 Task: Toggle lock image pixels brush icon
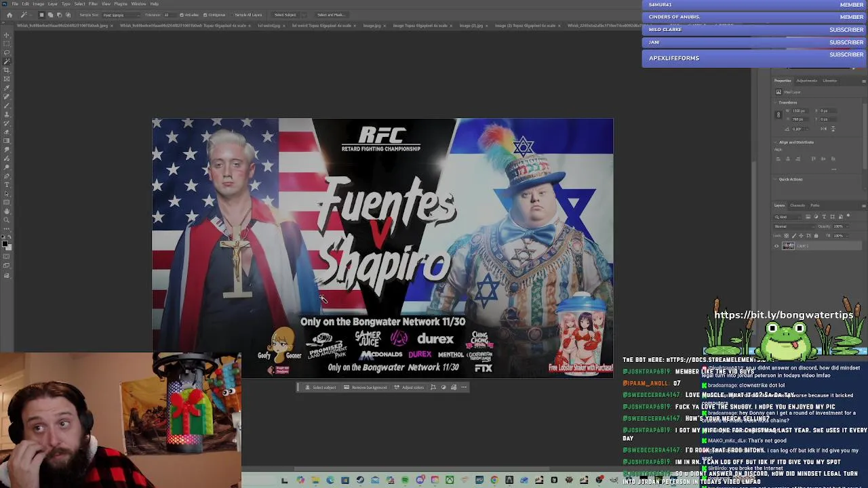(x=794, y=235)
